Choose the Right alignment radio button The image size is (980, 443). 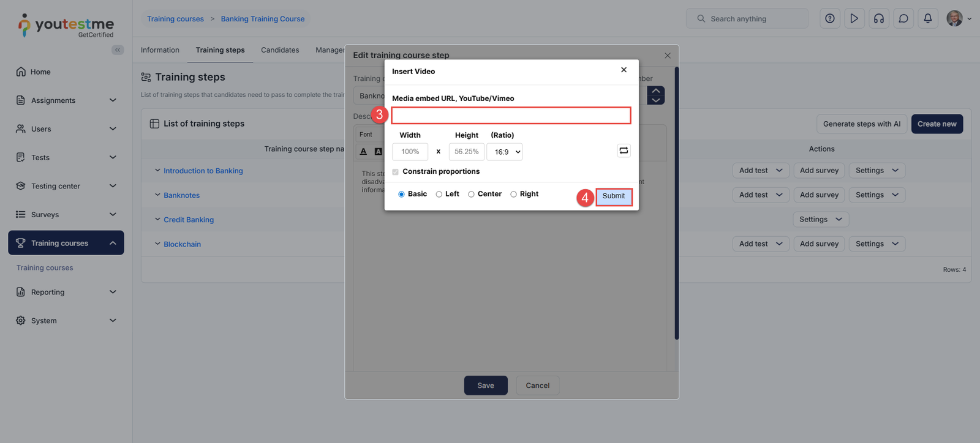[x=513, y=195]
